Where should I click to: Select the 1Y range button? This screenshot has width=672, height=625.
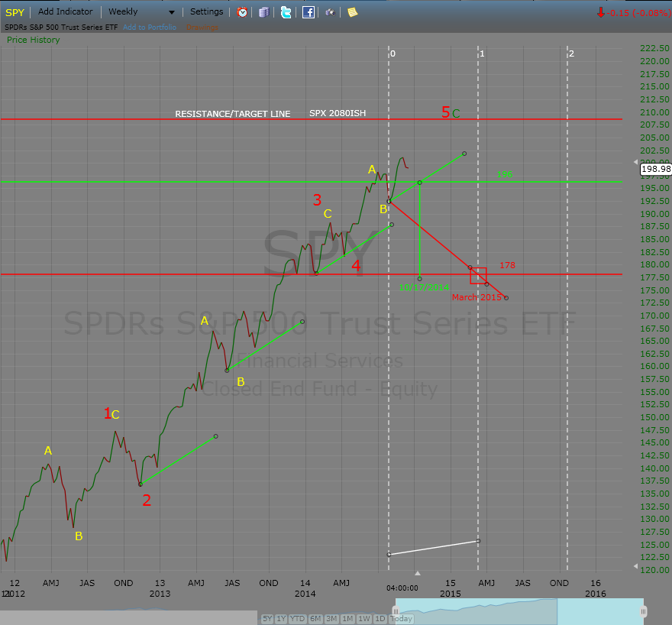pyautogui.click(x=281, y=619)
